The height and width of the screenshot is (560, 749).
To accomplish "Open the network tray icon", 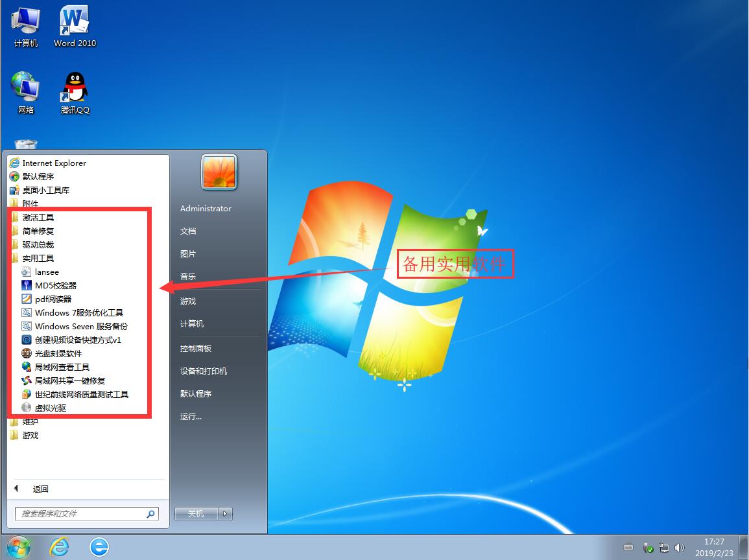I will coord(664,548).
